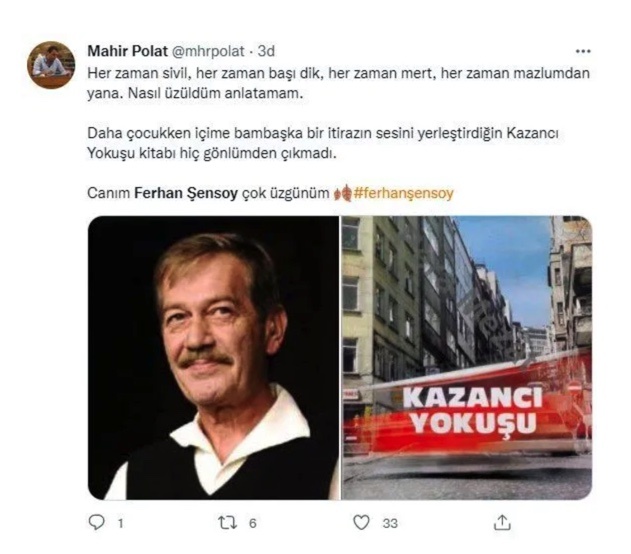Image resolution: width=631 pixels, height=554 pixels.
Task: Open the three-dot more options menu
Action: coord(583,51)
